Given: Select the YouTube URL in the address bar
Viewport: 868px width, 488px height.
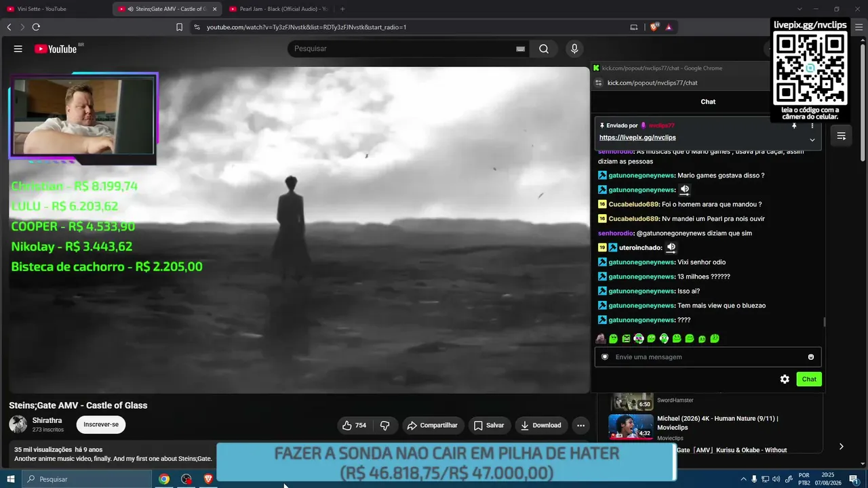Looking at the screenshot, I should click(x=306, y=27).
